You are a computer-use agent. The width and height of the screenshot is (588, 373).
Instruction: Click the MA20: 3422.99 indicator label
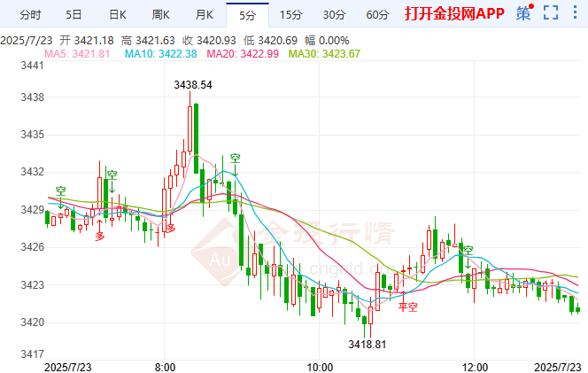(x=243, y=54)
